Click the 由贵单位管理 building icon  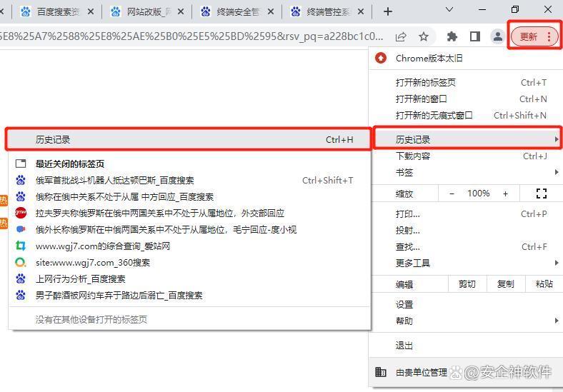(x=381, y=372)
